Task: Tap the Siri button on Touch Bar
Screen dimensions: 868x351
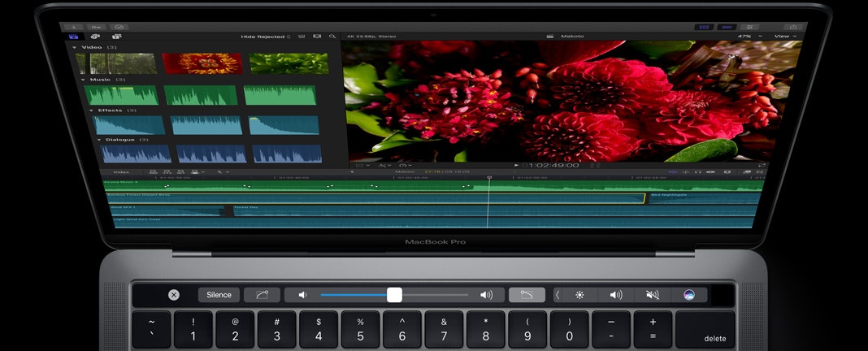Action: [x=688, y=295]
